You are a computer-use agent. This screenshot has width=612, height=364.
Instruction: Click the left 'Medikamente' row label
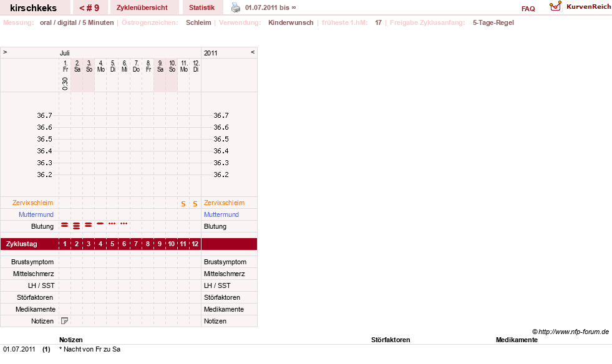[x=36, y=309]
